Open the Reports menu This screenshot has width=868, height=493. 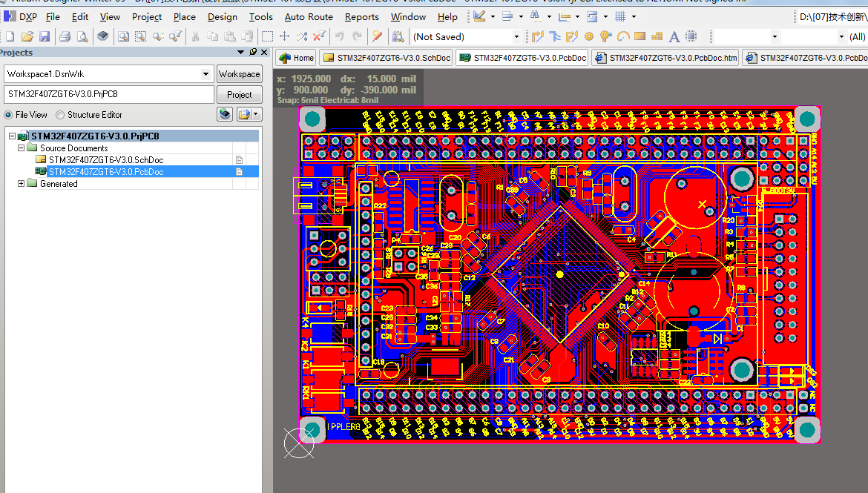[362, 17]
